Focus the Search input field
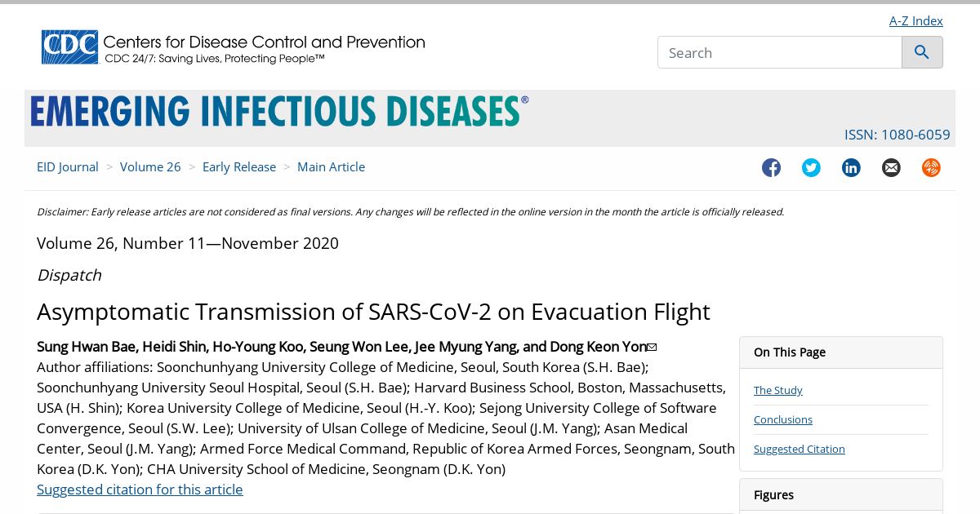 pos(779,52)
